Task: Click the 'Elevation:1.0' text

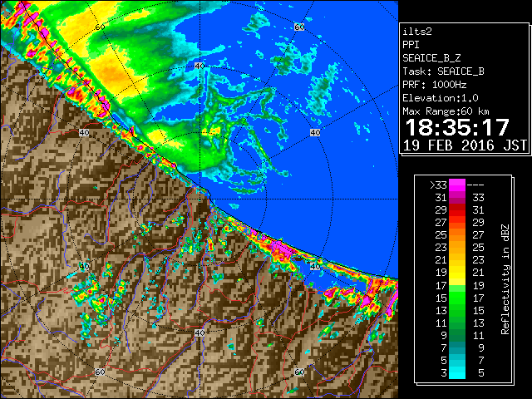Action: (441, 98)
